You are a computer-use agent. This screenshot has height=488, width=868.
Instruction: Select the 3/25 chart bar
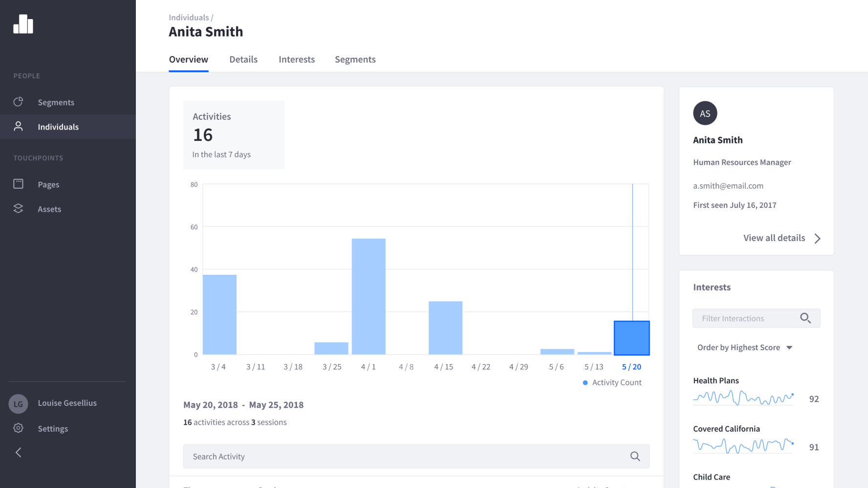point(331,348)
